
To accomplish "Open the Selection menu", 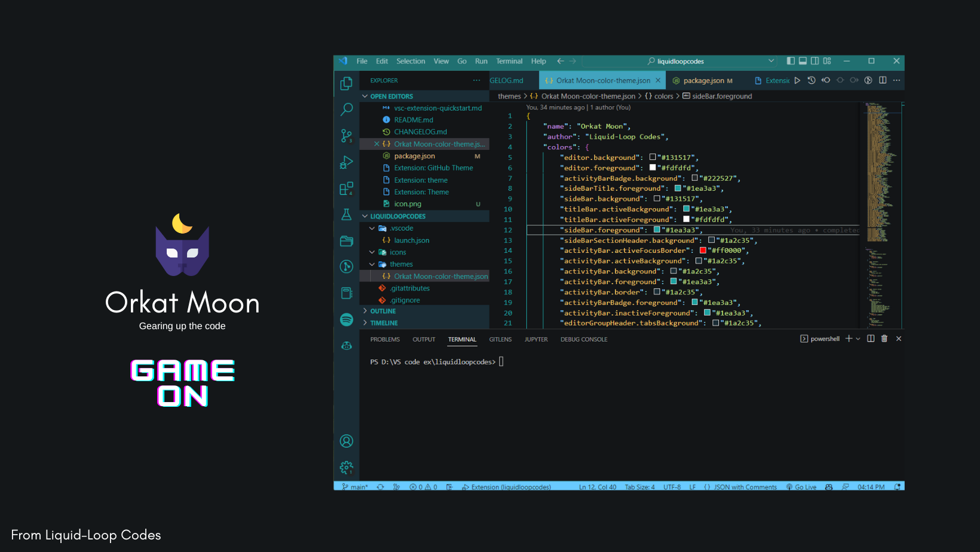I will (411, 61).
